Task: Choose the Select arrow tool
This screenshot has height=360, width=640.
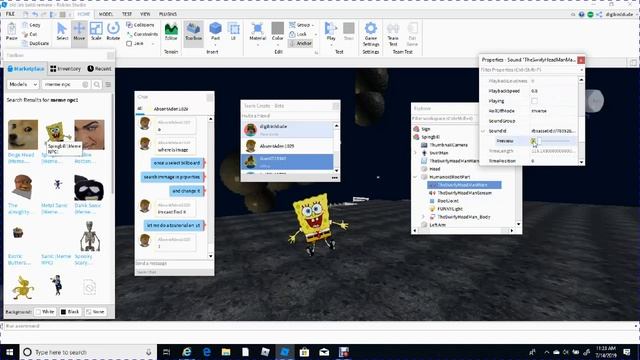Action: click(x=62, y=31)
